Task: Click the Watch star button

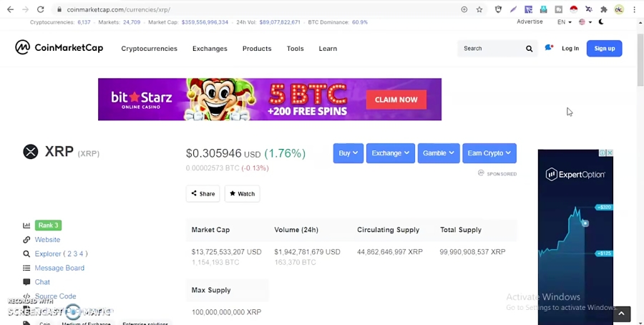Action: (x=243, y=193)
